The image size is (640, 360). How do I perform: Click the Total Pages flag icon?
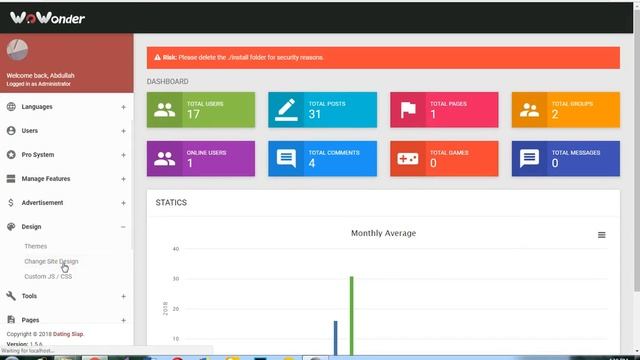[x=408, y=110]
